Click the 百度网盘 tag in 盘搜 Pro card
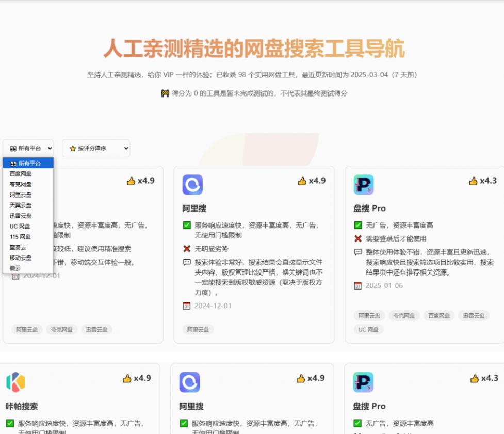 click(x=439, y=316)
